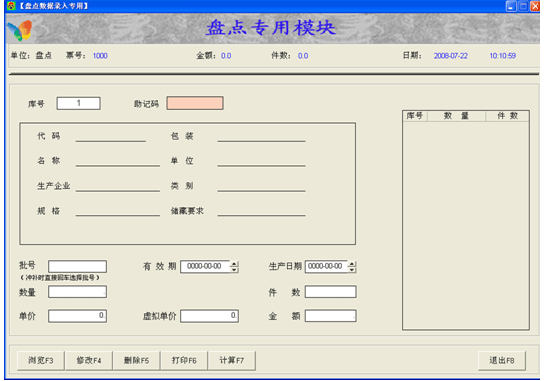
Task: Click the 浏览F3 browse button
Action: (x=41, y=361)
